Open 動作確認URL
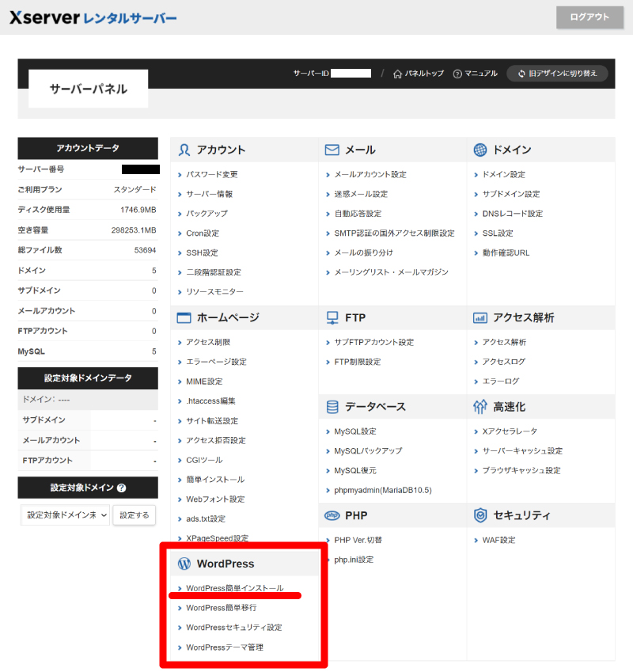The width and height of the screenshot is (633, 672). (x=506, y=252)
